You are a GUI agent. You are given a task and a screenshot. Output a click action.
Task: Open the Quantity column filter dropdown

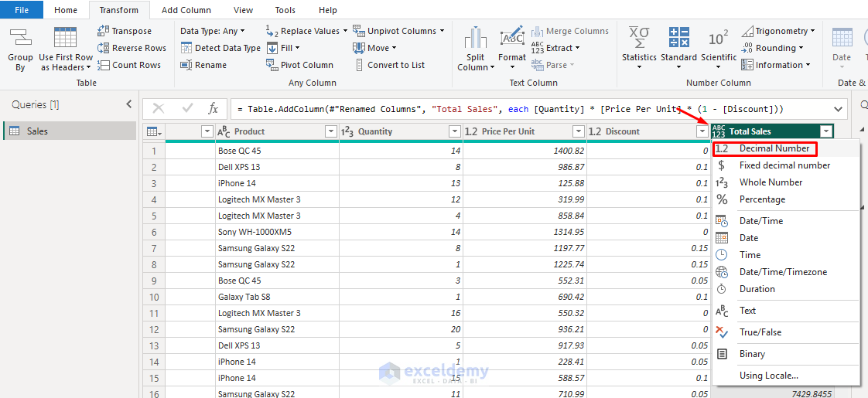pos(455,131)
